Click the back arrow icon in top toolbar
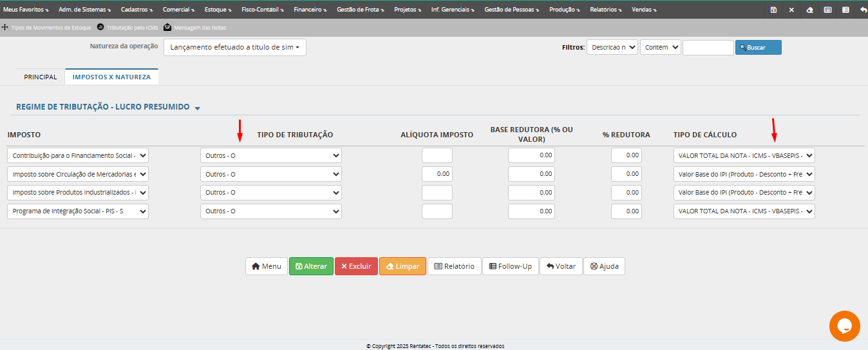 [863, 10]
